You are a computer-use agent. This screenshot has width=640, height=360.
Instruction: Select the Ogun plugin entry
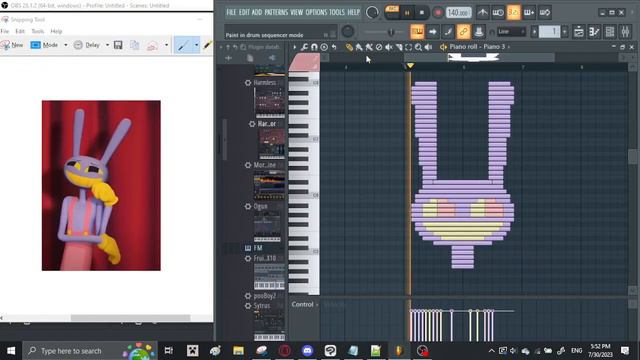[x=261, y=207]
